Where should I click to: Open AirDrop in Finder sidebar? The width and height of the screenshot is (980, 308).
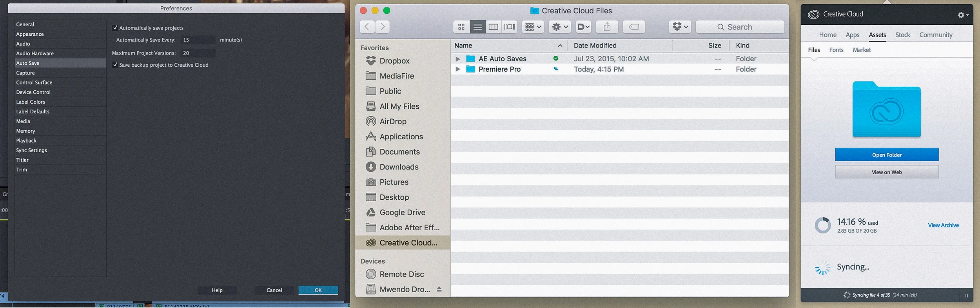click(x=403, y=121)
